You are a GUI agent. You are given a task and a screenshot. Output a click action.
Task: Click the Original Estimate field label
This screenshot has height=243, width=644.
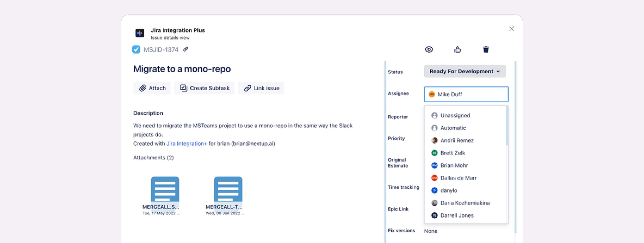(398, 163)
